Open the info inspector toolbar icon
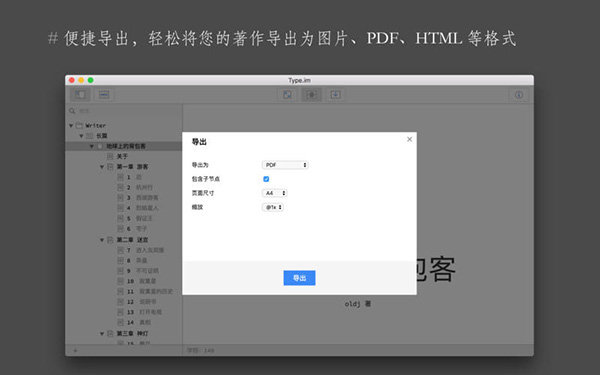 [x=519, y=95]
